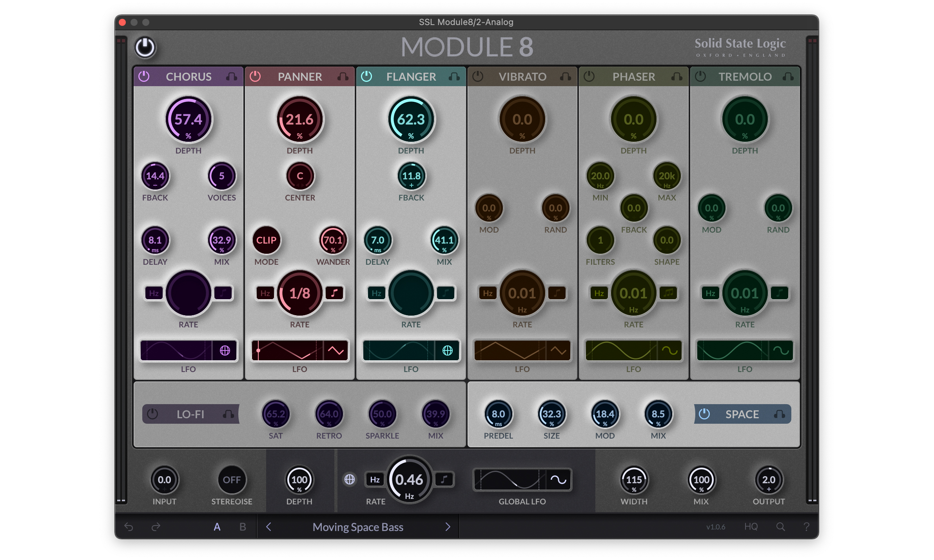Screen dimensions: 934x560
Task: Enable the Vibrato module power
Action: pyautogui.click(x=478, y=76)
